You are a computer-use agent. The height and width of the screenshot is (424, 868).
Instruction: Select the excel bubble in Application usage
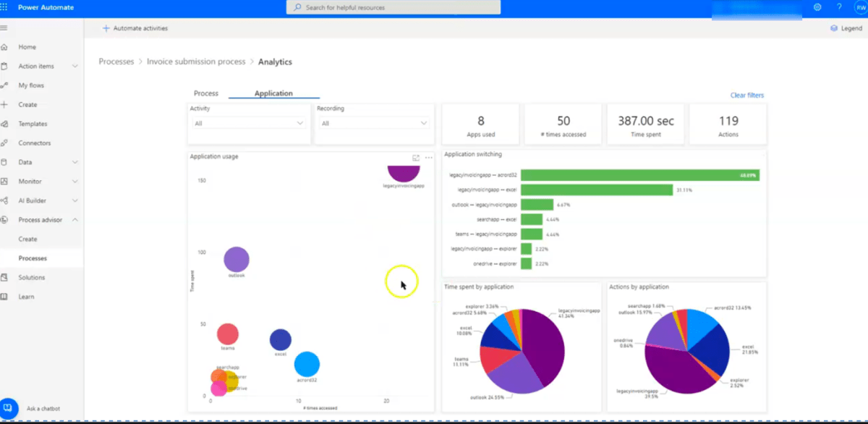click(x=281, y=339)
